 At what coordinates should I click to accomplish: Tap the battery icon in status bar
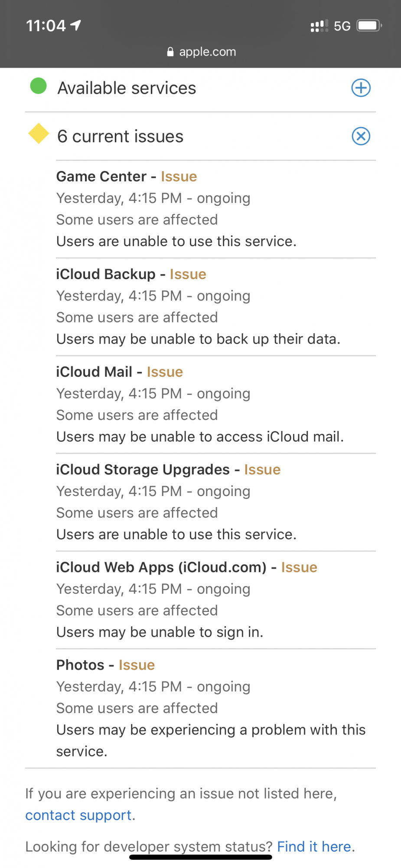368,26
